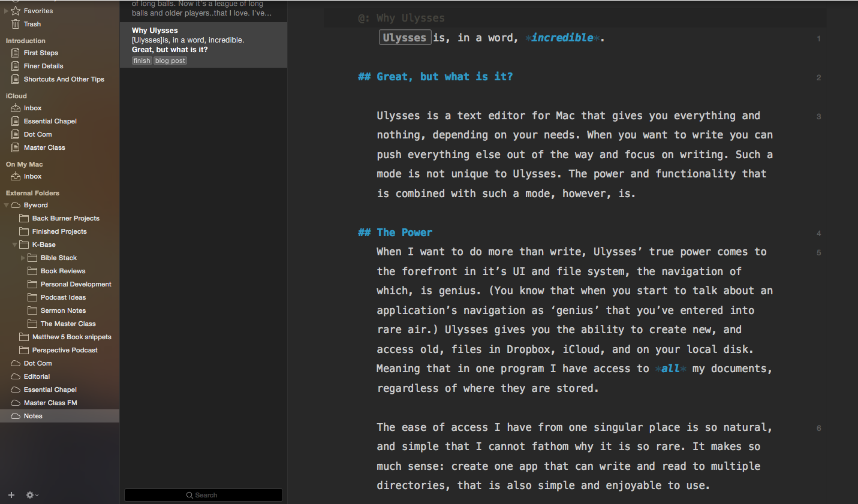Click the Matthew 5 Book snippets folder icon
This screenshot has width=858, height=504.
pos(24,337)
